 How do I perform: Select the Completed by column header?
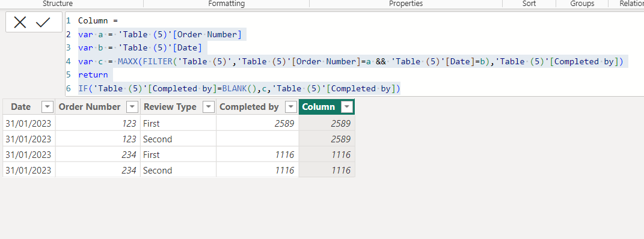coord(249,107)
